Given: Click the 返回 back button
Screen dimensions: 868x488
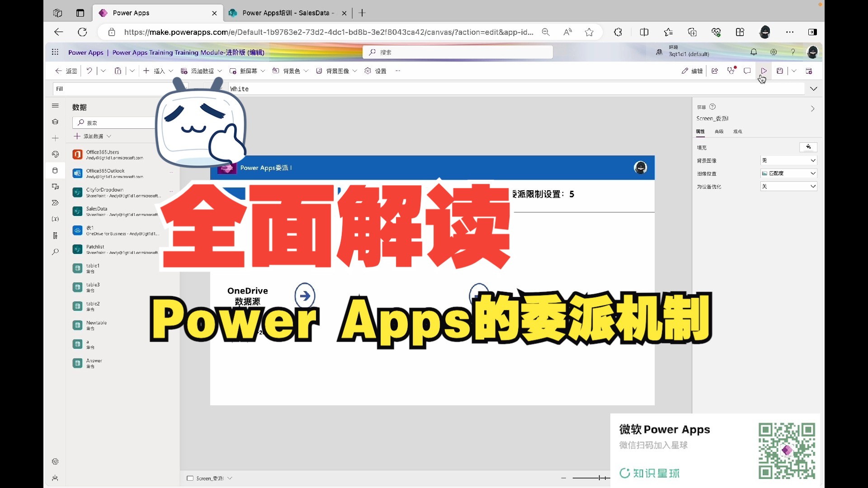Looking at the screenshot, I should click(x=66, y=71).
